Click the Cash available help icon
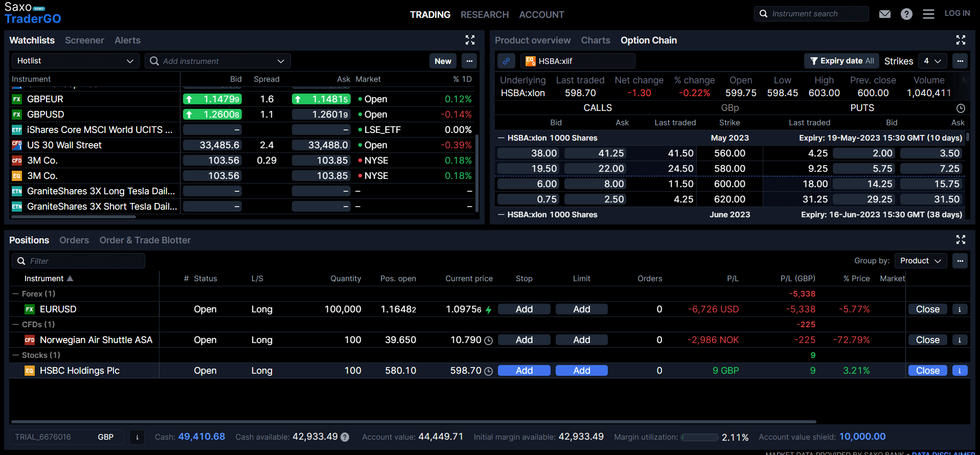Image resolution: width=980 pixels, height=455 pixels. [x=345, y=437]
